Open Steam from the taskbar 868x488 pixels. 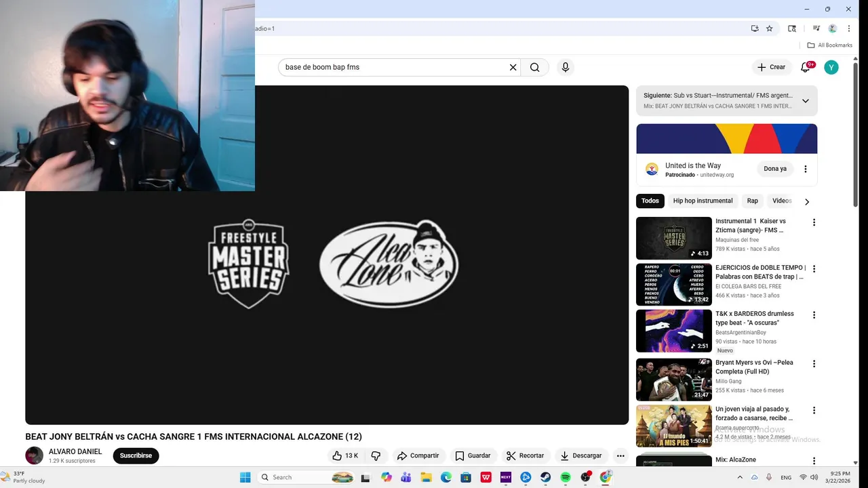click(x=545, y=477)
